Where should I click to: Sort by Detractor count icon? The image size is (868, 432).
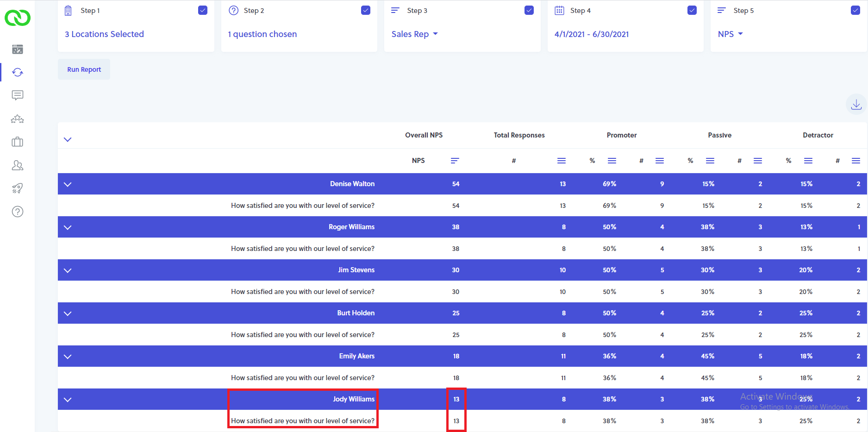tap(856, 161)
